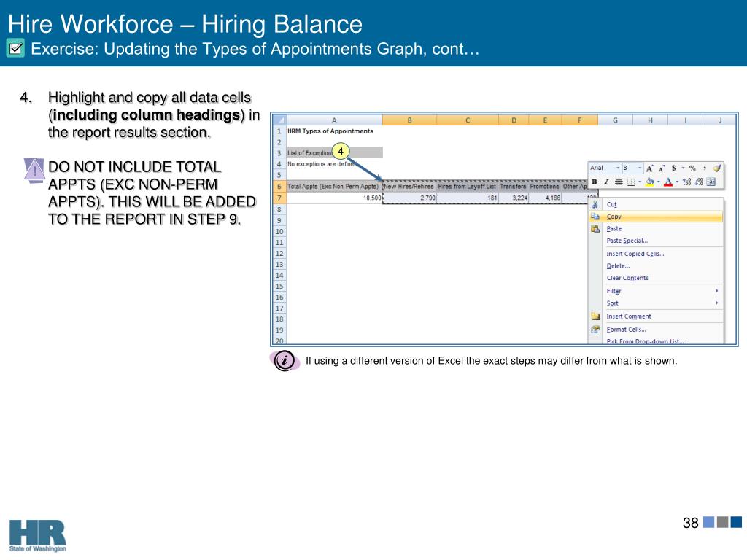The image size is (747, 560).
Task: Click the Paste clipboard icon
Action: (x=595, y=228)
